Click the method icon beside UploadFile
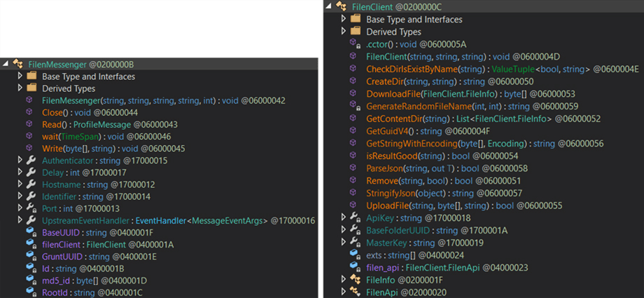 point(353,205)
